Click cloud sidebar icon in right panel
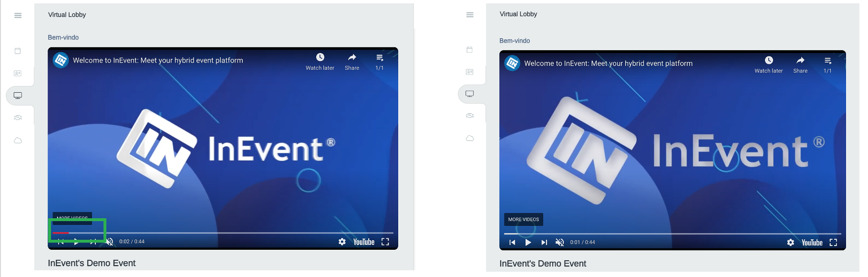Viewport: 868px width, 277px height. (x=470, y=138)
